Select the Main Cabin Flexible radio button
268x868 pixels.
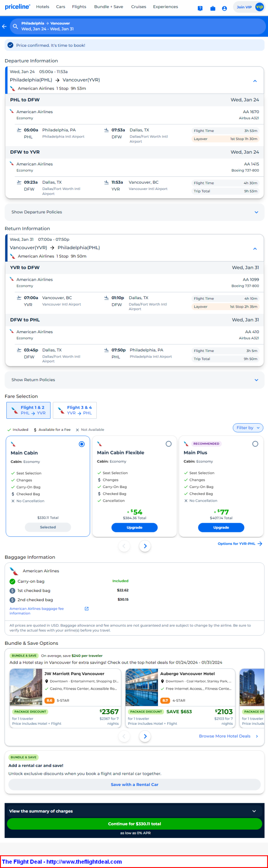pyautogui.click(x=168, y=444)
